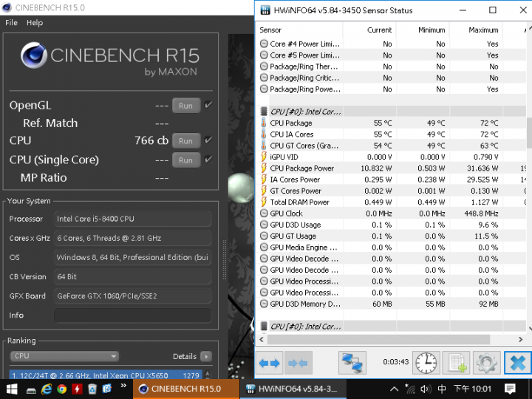
Task: Select the GPU Media Engine row
Action: coord(392,248)
